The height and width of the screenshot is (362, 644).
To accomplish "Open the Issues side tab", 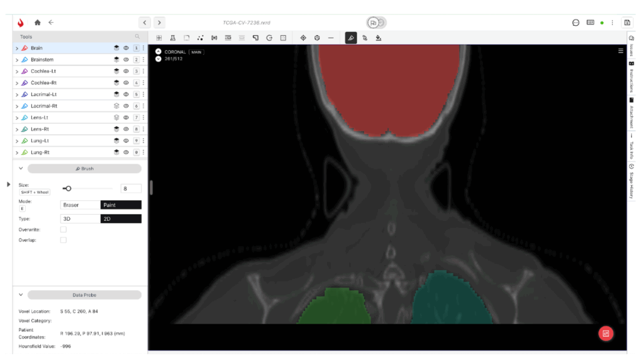I will click(631, 46).
